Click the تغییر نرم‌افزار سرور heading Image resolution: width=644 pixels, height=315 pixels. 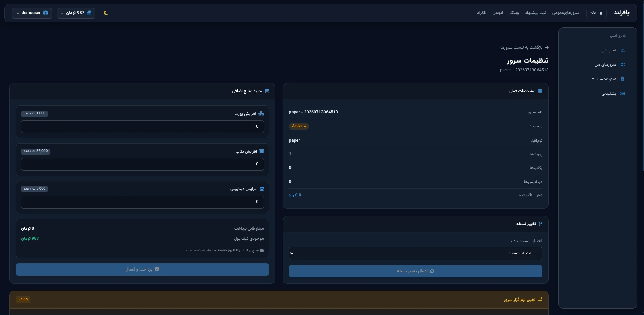pyautogui.click(x=519, y=300)
